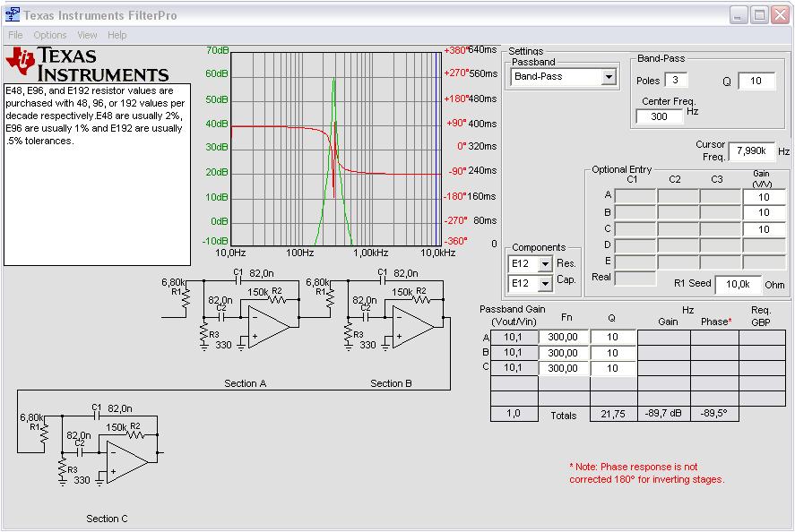This screenshot has width=795, height=532.
Task: Click resistor R2 150k in Section B
Action: coord(421,300)
